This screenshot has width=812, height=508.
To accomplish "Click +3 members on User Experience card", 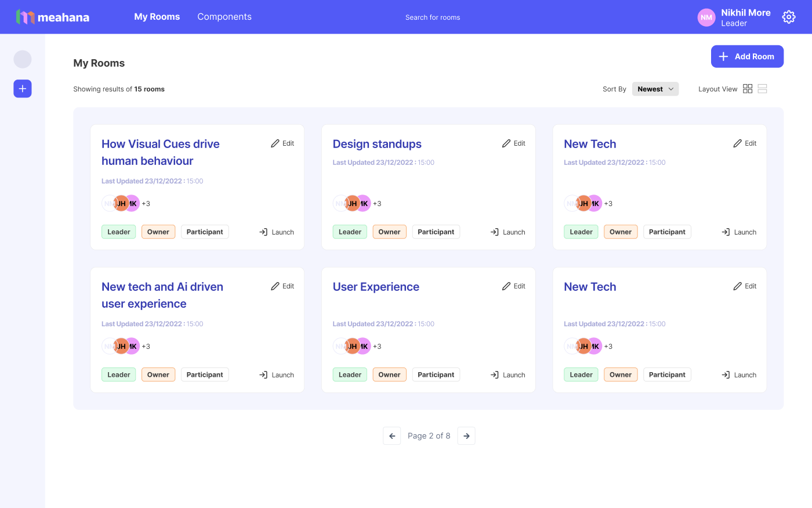I will point(377,347).
